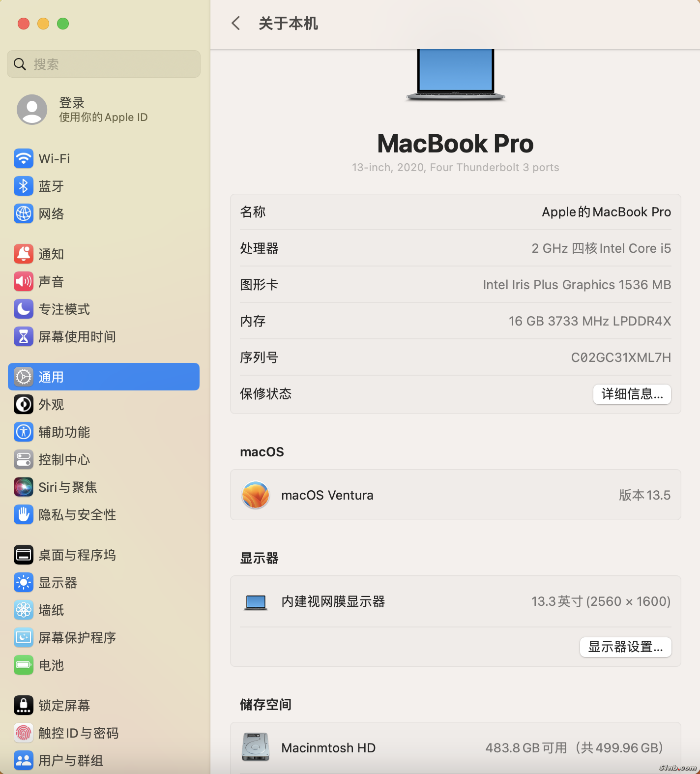Select the Macinmtosh HD disk icon
Image resolution: width=700 pixels, height=774 pixels.
[x=256, y=747]
